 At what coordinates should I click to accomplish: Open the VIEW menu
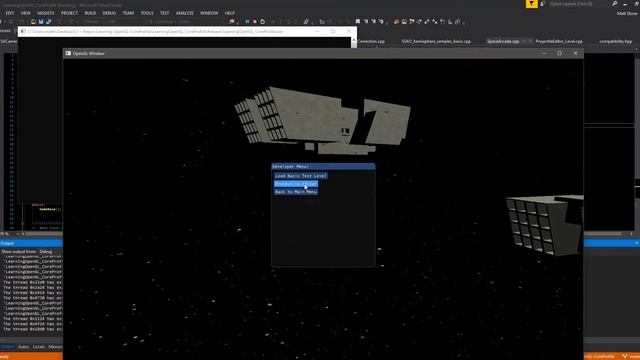click(25, 13)
